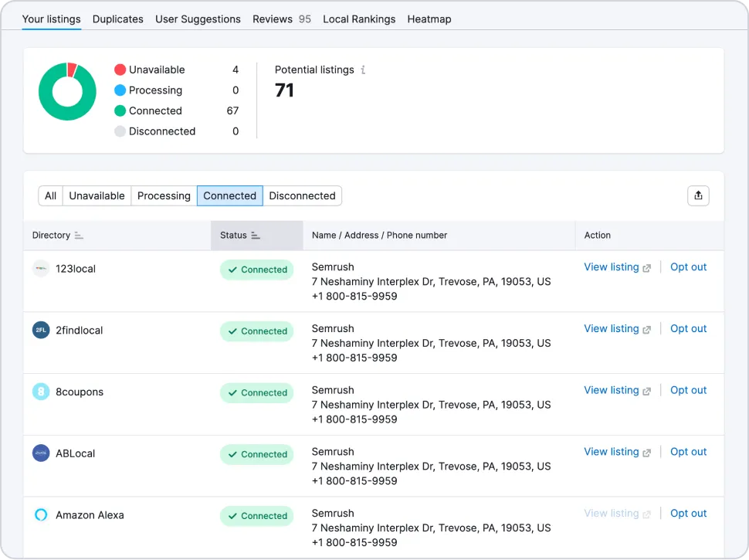Click the Amazon Alexa directory name

click(90, 515)
